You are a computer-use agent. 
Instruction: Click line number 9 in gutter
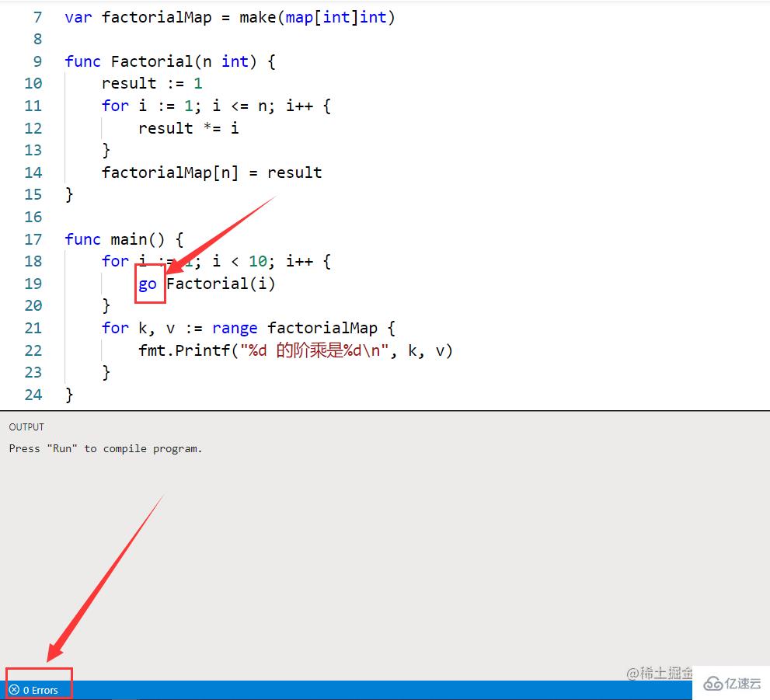38,62
